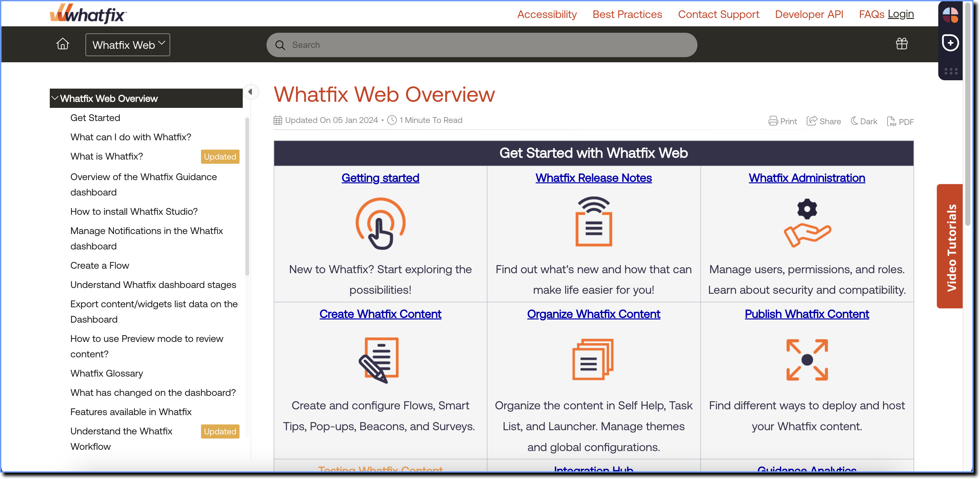The image size is (980, 479).
Task: Open 'What is Whatfix?' article
Action: click(107, 156)
